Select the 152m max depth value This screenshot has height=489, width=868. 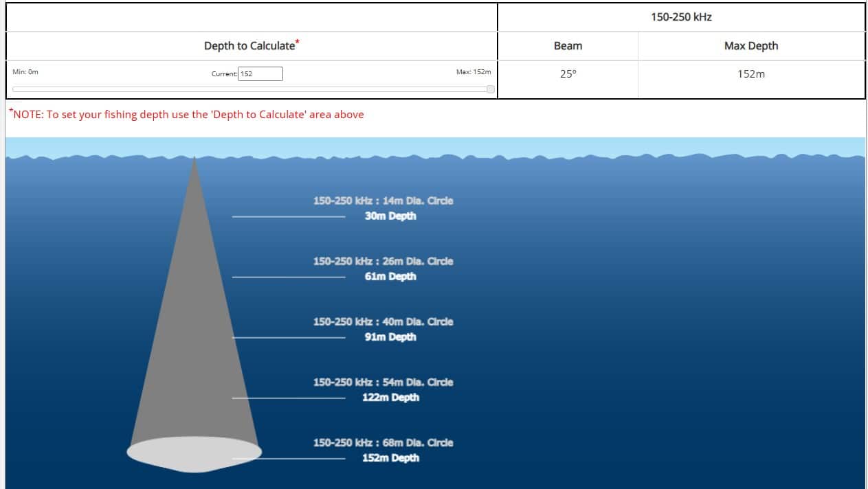click(751, 74)
